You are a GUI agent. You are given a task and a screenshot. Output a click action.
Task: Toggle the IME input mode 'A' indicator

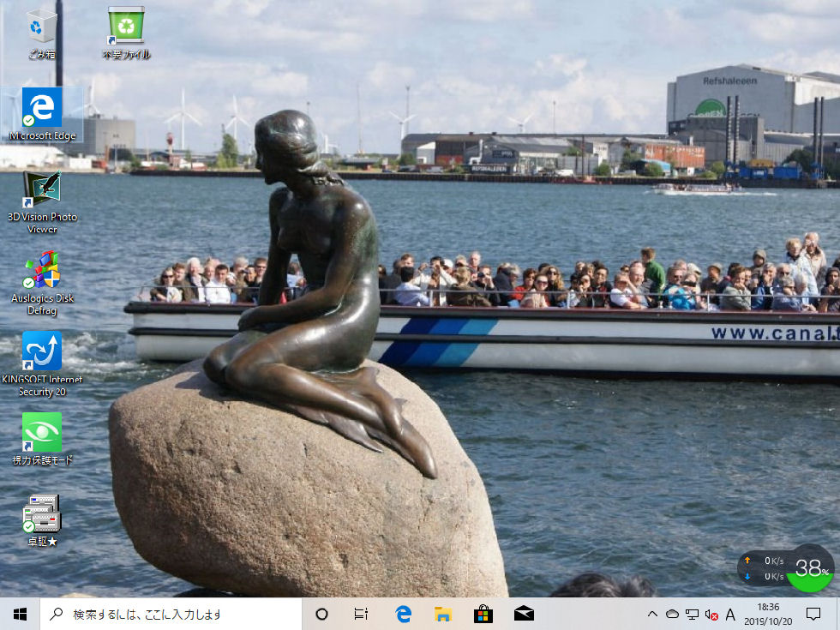(x=730, y=615)
